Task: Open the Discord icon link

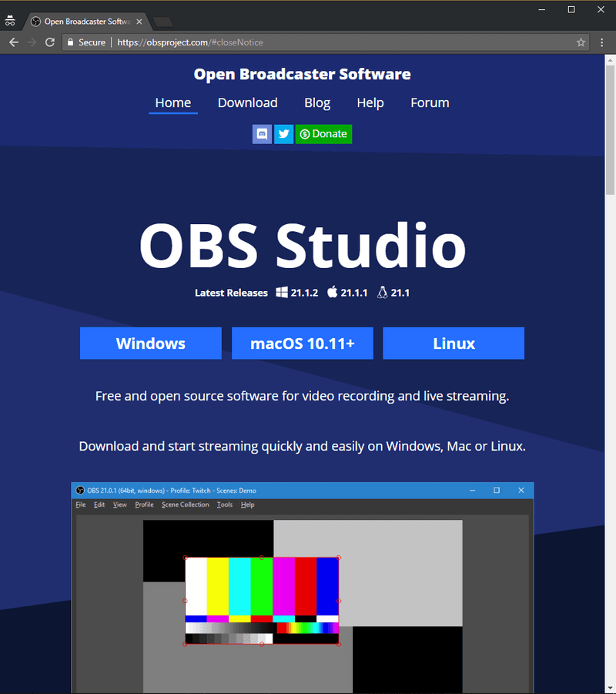Action: pyautogui.click(x=262, y=134)
